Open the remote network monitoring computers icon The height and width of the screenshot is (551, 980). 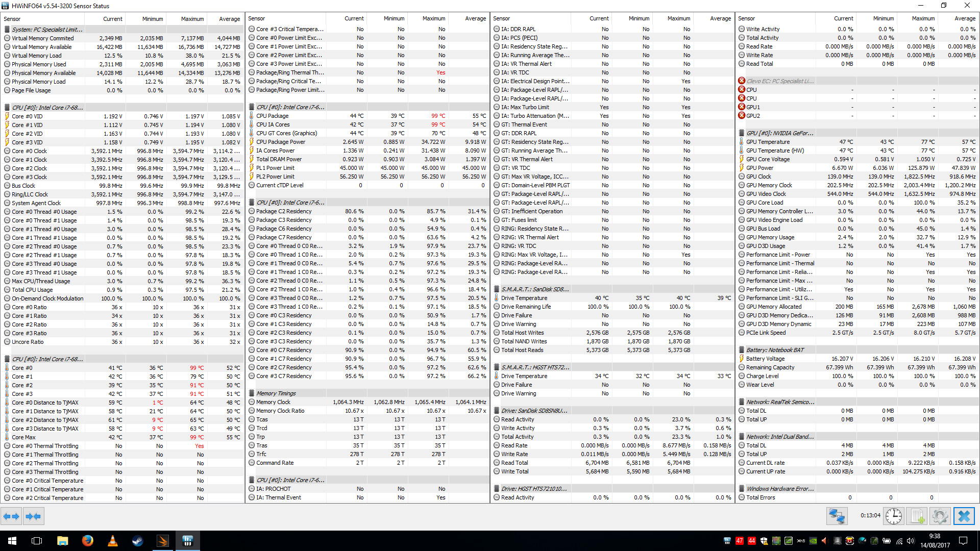(837, 516)
